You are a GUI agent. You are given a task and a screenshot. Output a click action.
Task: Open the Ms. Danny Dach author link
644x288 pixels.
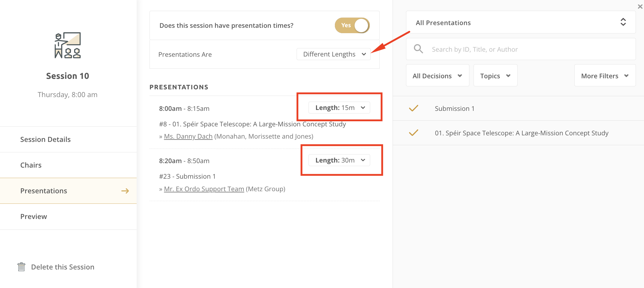click(188, 136)
